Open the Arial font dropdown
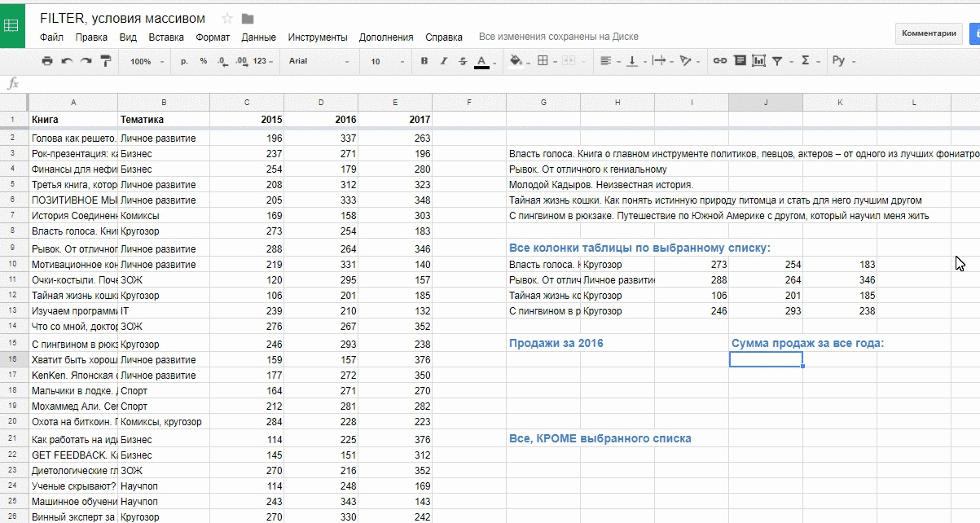The image size is (980, 523). (319, 61)
